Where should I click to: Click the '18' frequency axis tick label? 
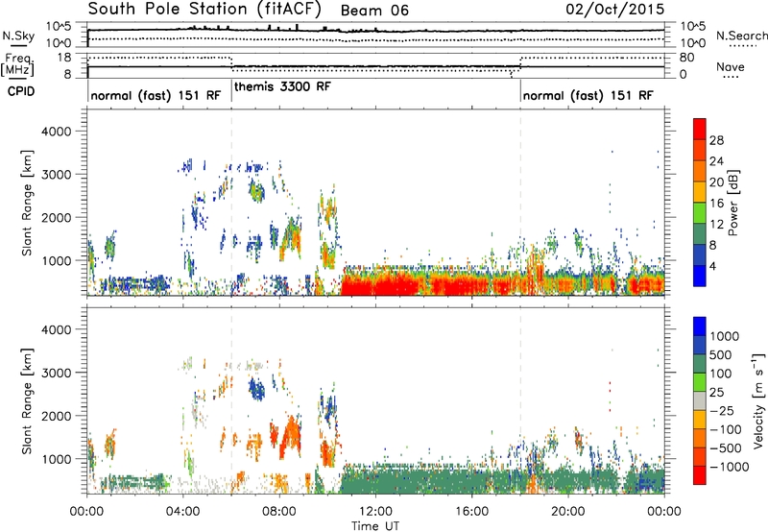tap(64, 58)
